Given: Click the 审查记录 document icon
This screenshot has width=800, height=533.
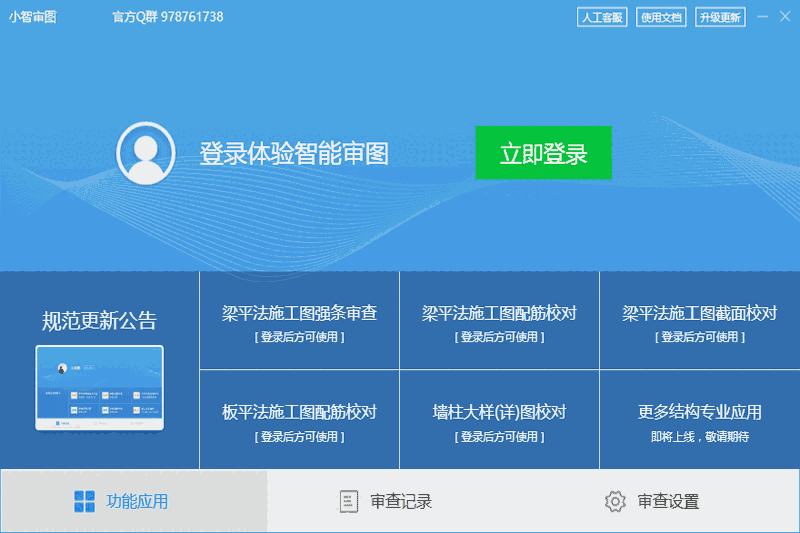Looking at the screenshot, I should click(x=349, y=501).
